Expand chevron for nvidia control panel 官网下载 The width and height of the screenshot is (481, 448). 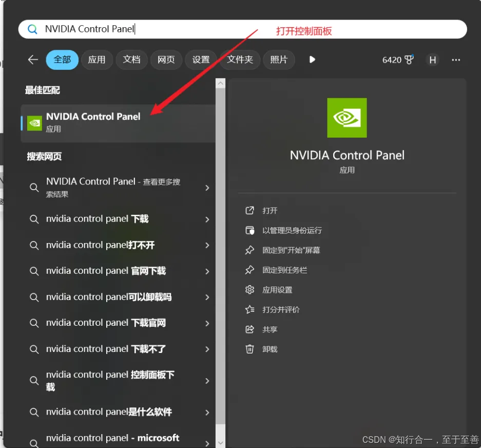click(207, 271)
